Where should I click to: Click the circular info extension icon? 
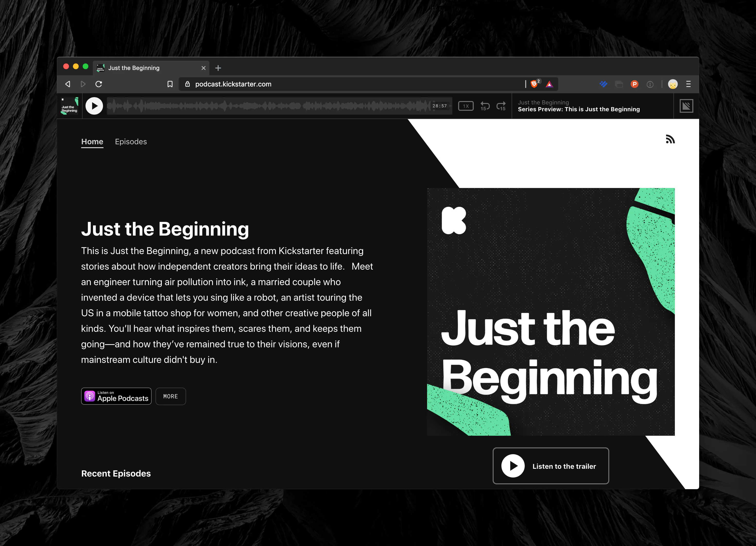point(650,84)
